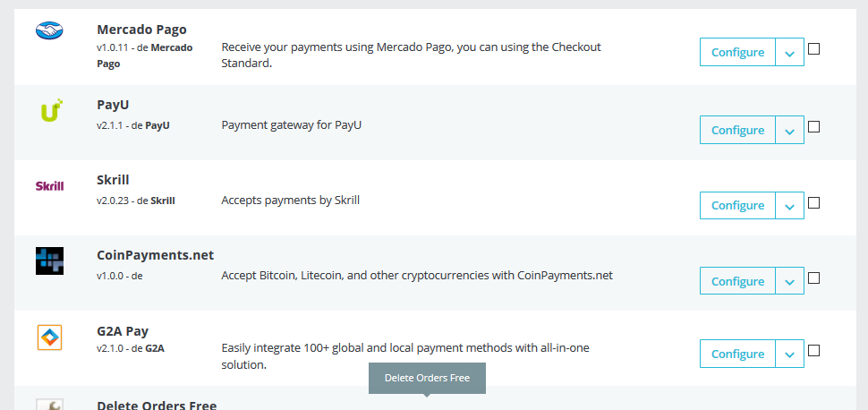This screenshot has height=410, width=868.
Task: Open the G2A Pay Configure button
Action: (x=737, y=354)
